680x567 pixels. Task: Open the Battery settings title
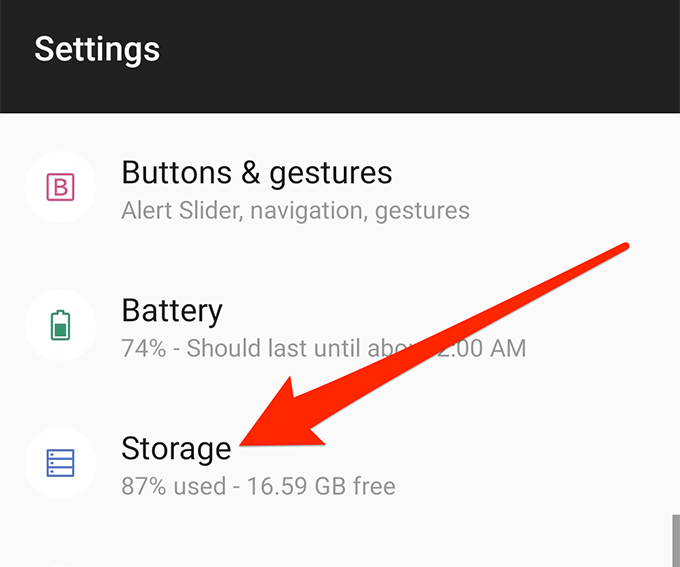click(x=171, y=310)
